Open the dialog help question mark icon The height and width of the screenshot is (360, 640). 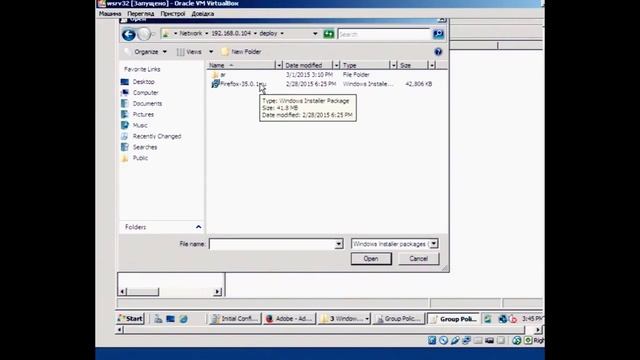pos(438,52)
